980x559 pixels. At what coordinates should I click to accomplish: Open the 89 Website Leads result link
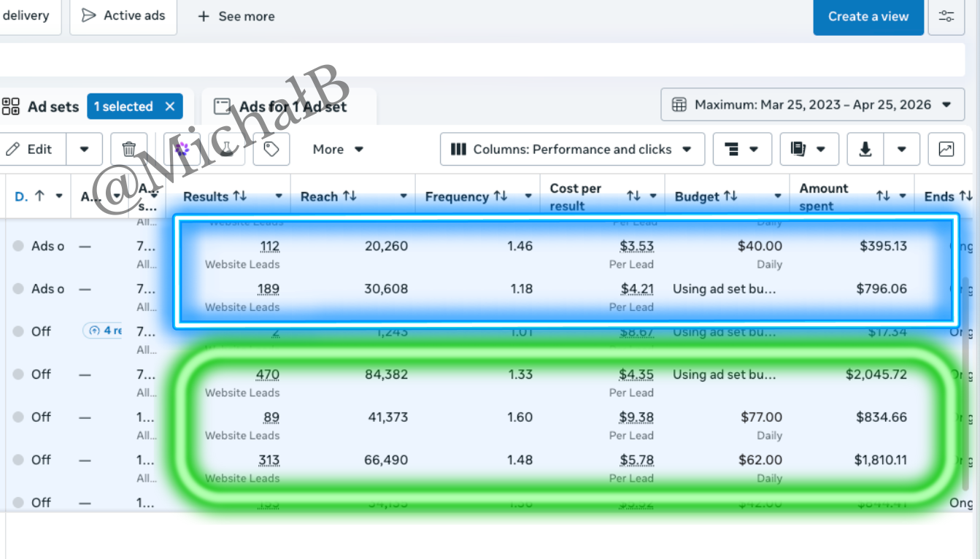click(271, 417)
